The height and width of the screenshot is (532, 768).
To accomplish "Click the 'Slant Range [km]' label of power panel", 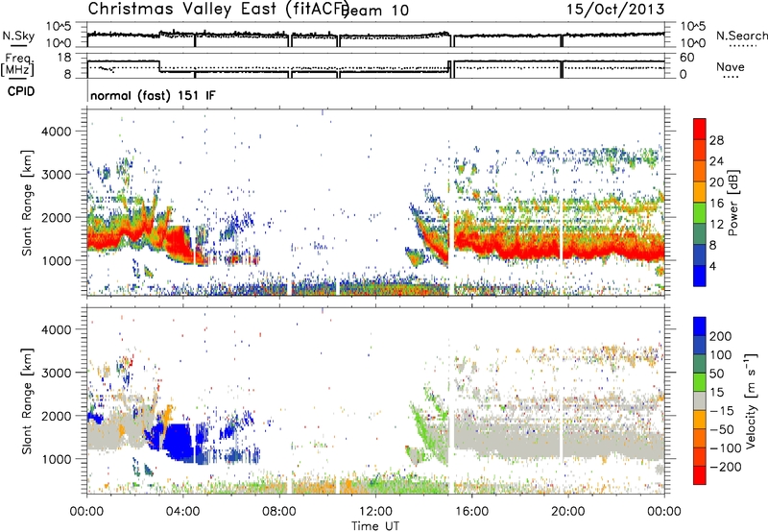I will [27, 203].
